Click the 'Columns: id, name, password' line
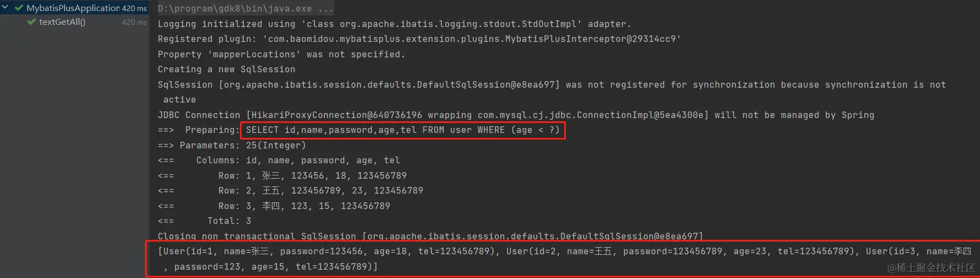 pyautogui.click(x=298, y=161)
